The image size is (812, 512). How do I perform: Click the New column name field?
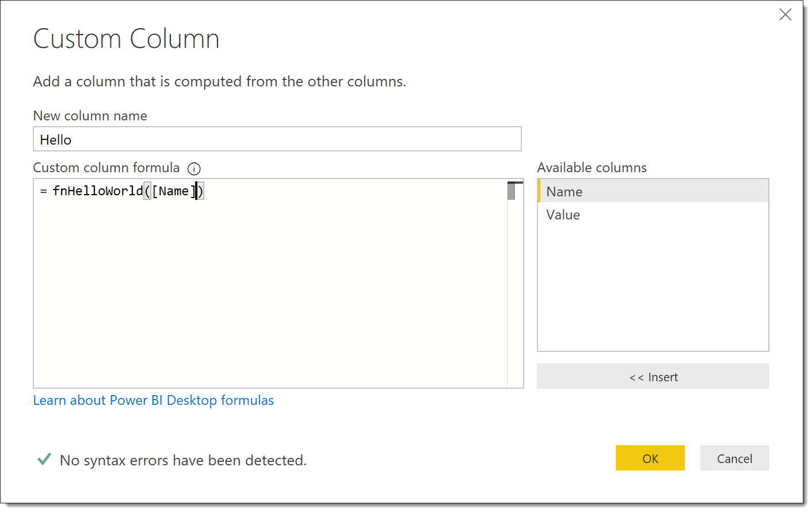click(277, 139)
